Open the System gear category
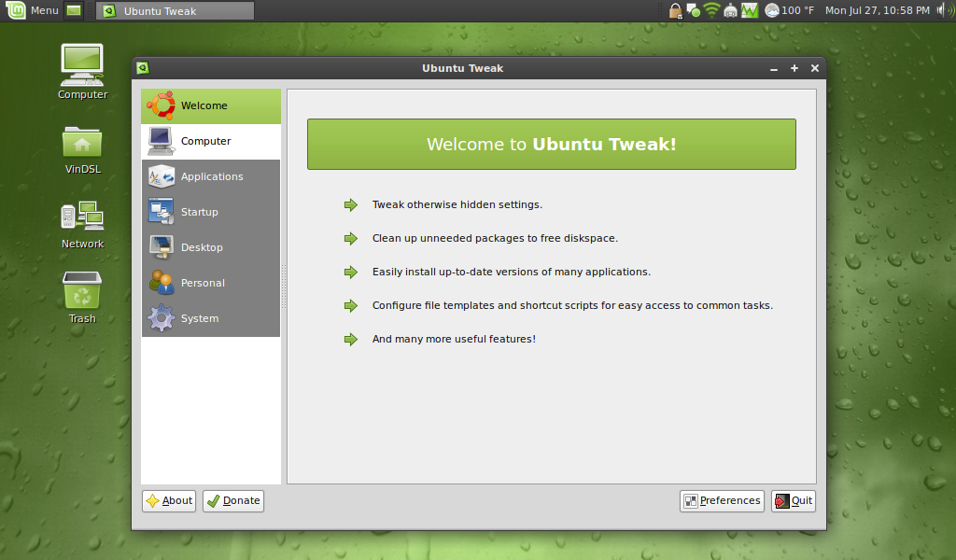This screenshot has height=560, width=956. (210, 319)
